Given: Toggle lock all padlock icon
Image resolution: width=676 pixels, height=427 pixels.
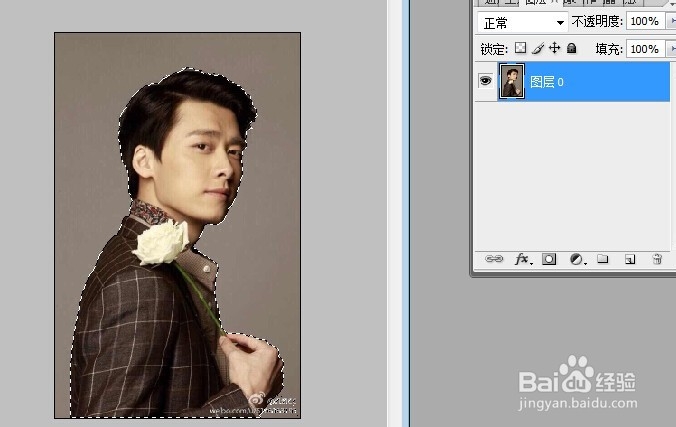Looking at the screenshot, I should click(x=572, y=47).
